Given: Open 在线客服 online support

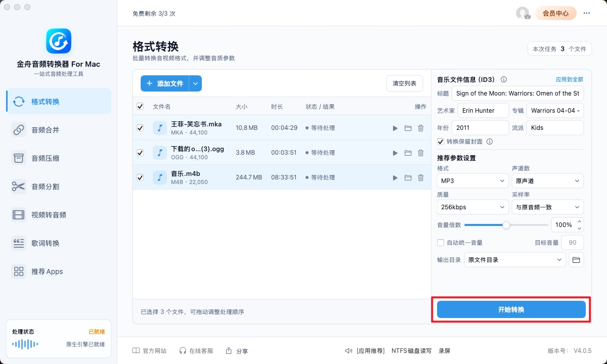Looking at the screenshot, I should coord(196,351).
